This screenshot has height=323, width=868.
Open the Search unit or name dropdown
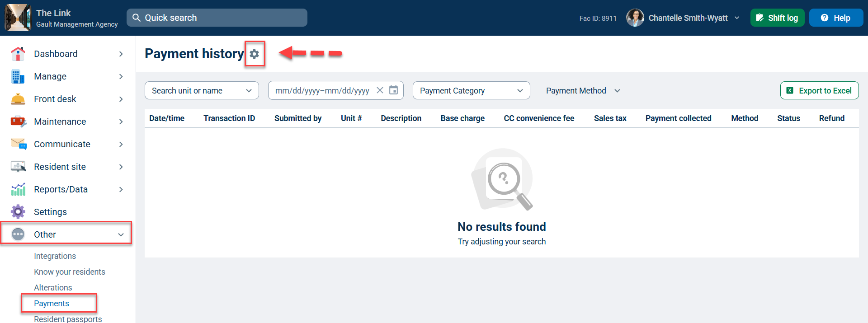pos(202,90)
